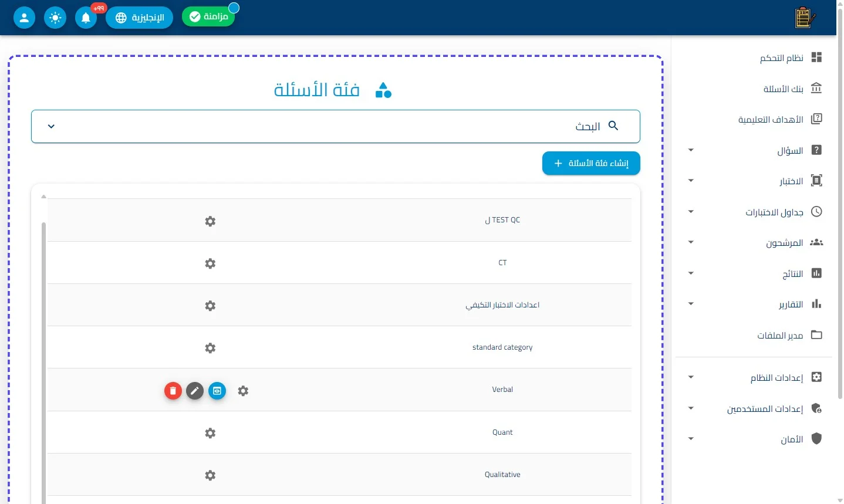Click the Qualitative category name
The width and height of the screenshot is (844, 504).
[502, 475]
